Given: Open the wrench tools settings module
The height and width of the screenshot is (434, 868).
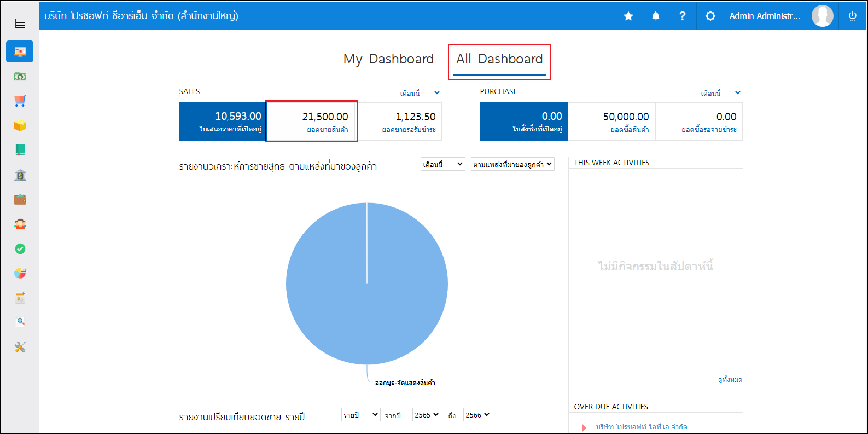Looking at the screenshot, I should [20, 347].
